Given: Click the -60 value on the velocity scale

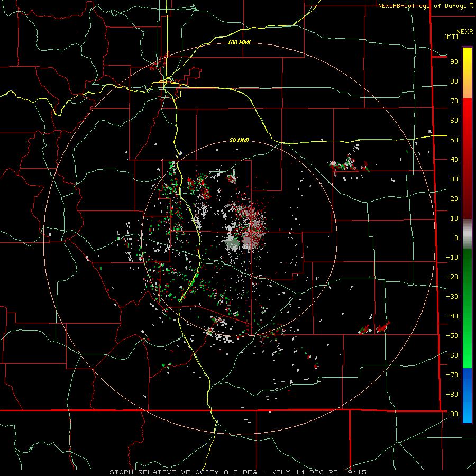Looking at the screenshot, I should coord(452,355).
